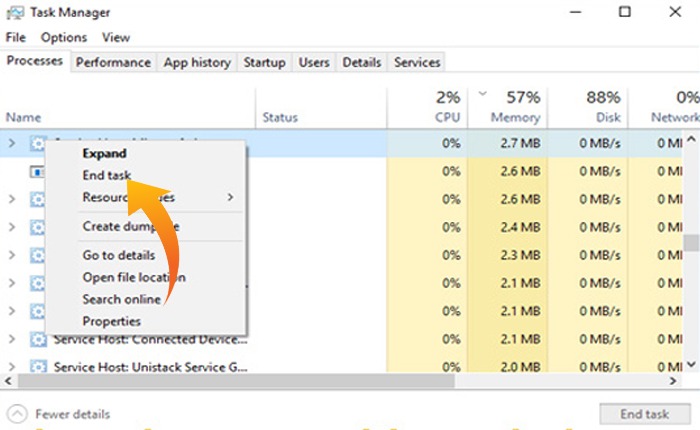Expand the highlighted process row using its chevron
Image resolution: width=700 pixels, height=430 pixels.
pos(12,144)
